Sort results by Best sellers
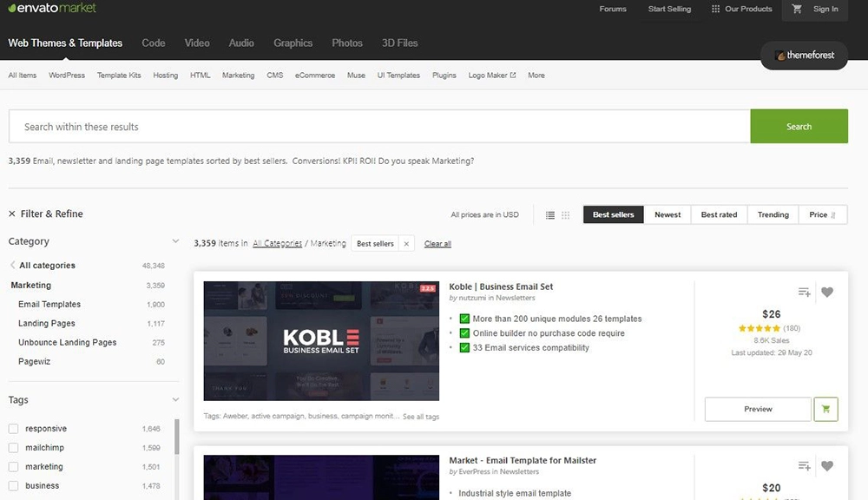Screen dimensions: 868x500 click(x=614, y=214)
